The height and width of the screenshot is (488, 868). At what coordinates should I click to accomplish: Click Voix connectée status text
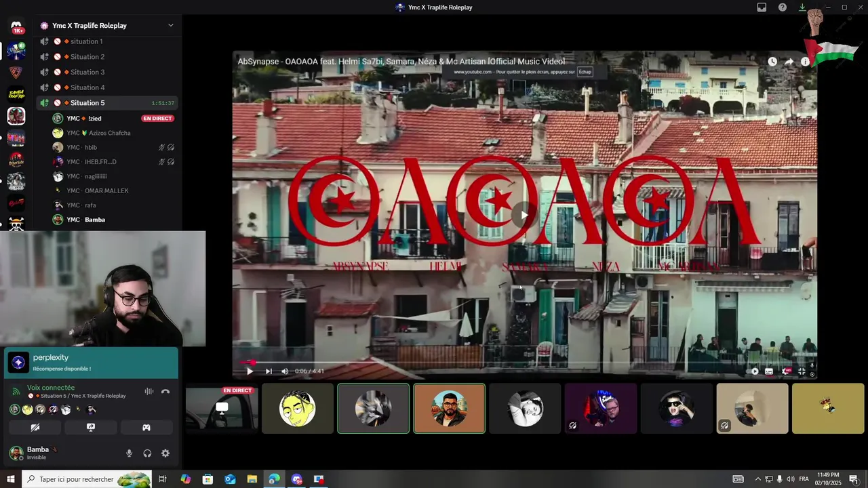[51, 388]
